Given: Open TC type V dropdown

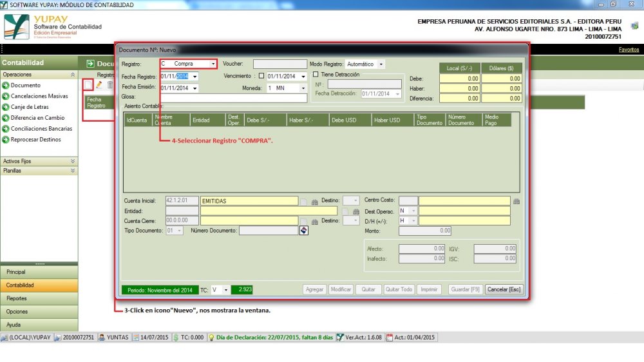Looking at the screenshot, I should 225,290.
